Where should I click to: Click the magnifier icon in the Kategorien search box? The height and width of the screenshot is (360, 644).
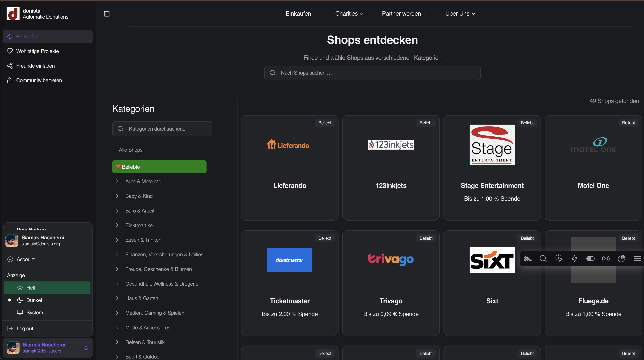pos(121,129)
